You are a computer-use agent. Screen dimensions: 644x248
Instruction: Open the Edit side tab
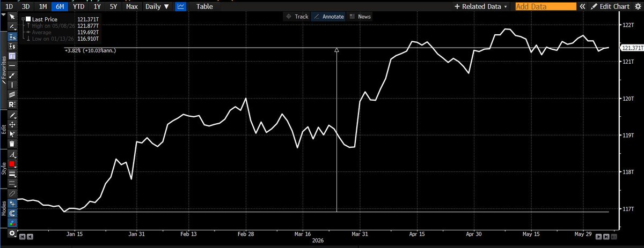click(3, 130)
